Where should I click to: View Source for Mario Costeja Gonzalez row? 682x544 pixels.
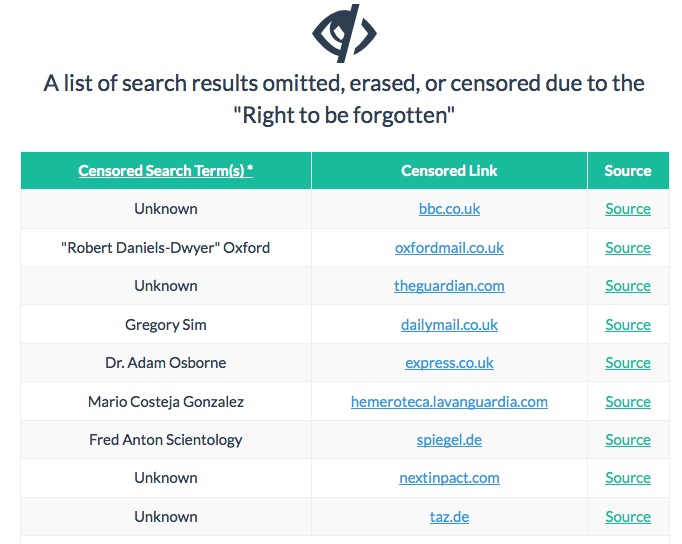(x=628, y=402)
